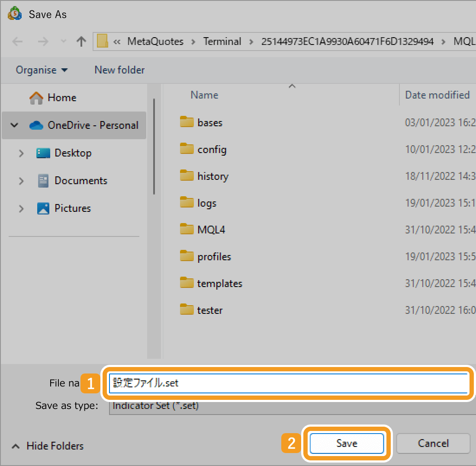
Task: Open the profiles folder
Action: click(213, 256)
